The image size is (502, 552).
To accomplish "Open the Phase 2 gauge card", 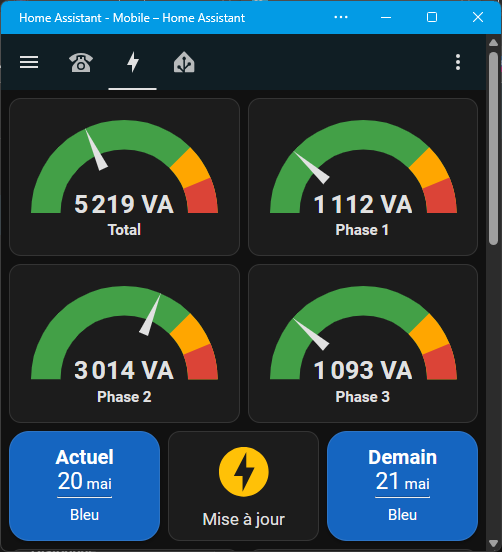I will [x=124, y=343].
